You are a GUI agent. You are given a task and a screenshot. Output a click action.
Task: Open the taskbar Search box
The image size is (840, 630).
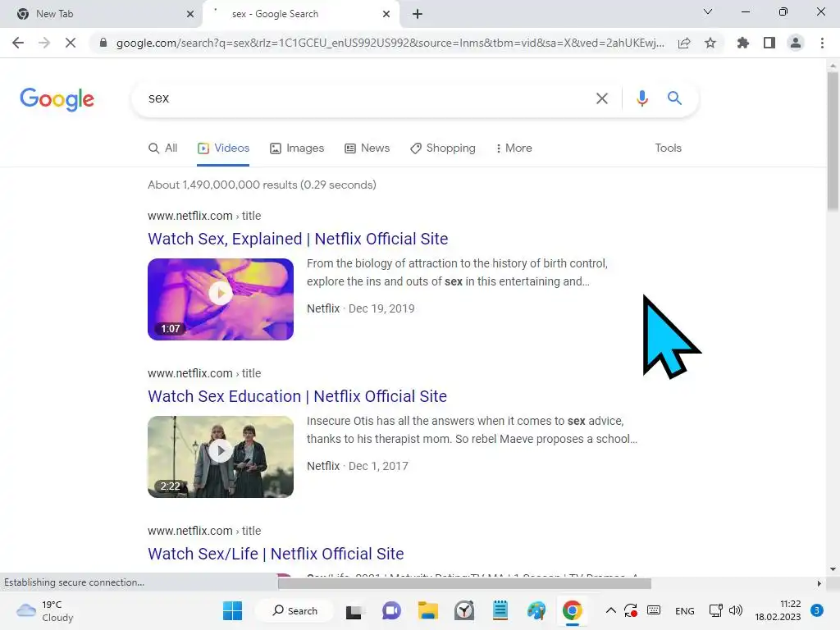click(x=294, y=610)
